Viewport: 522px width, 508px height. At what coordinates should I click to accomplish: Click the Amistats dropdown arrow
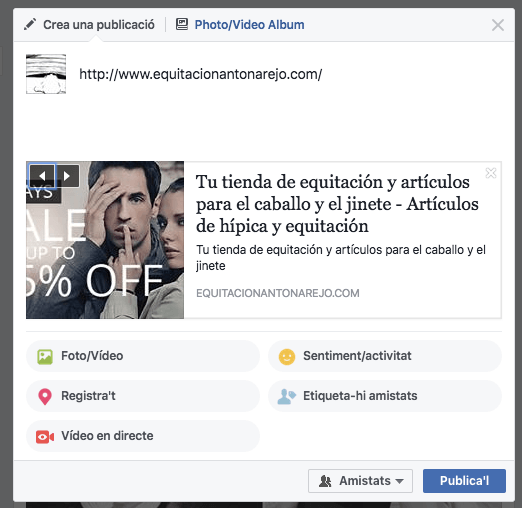(399, 481)
